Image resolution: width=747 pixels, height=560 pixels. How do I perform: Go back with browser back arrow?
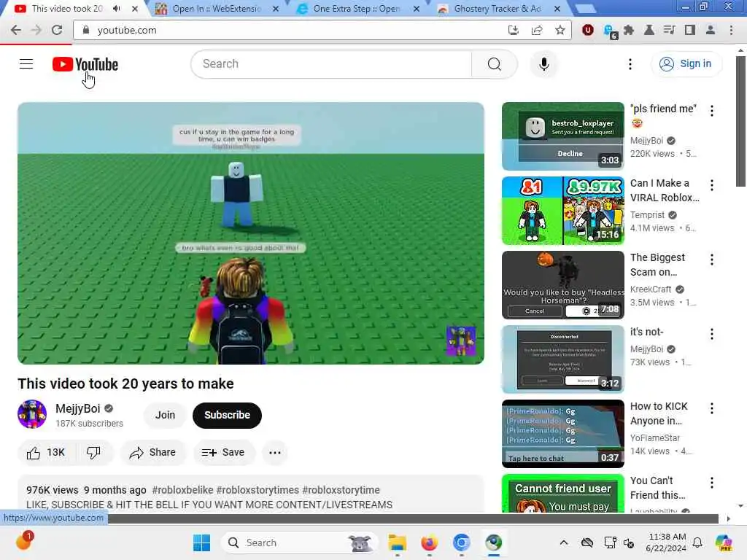[x=16, y=30]
